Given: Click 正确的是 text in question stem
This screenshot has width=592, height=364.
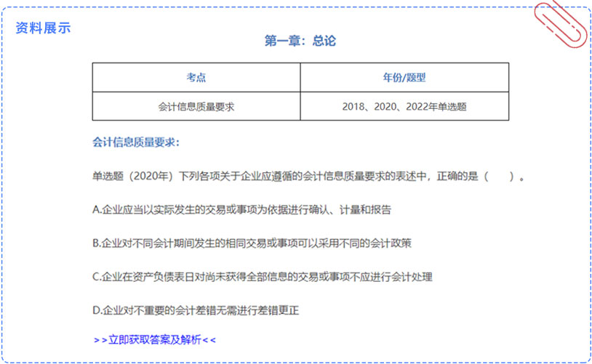Looking at the screenshot, I should point(456,176).
